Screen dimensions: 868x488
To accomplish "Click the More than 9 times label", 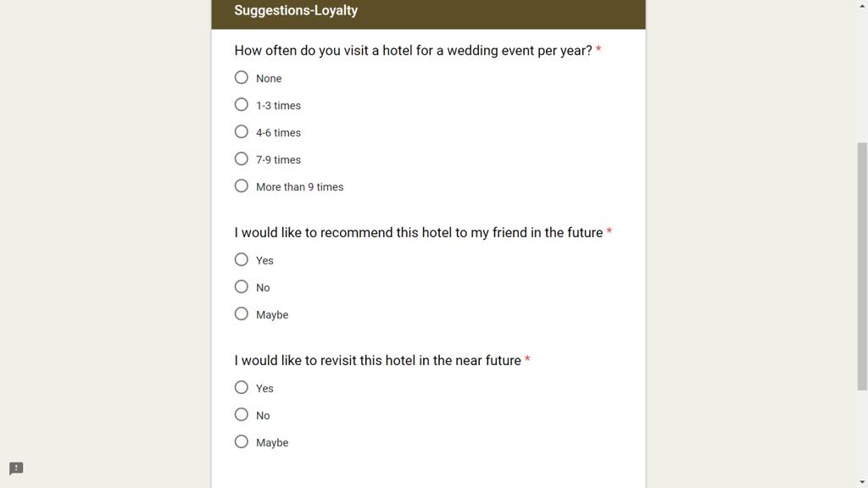I will tap(299, 187).
